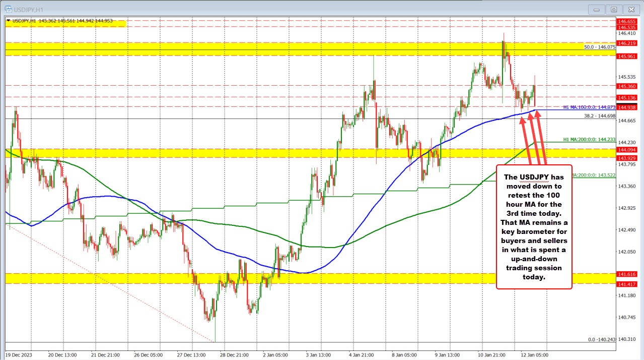Image resolution: width=644 pixels, height=360 pixels.
Task: Click the 145.136 red price tag
Action: click(628, 97)
